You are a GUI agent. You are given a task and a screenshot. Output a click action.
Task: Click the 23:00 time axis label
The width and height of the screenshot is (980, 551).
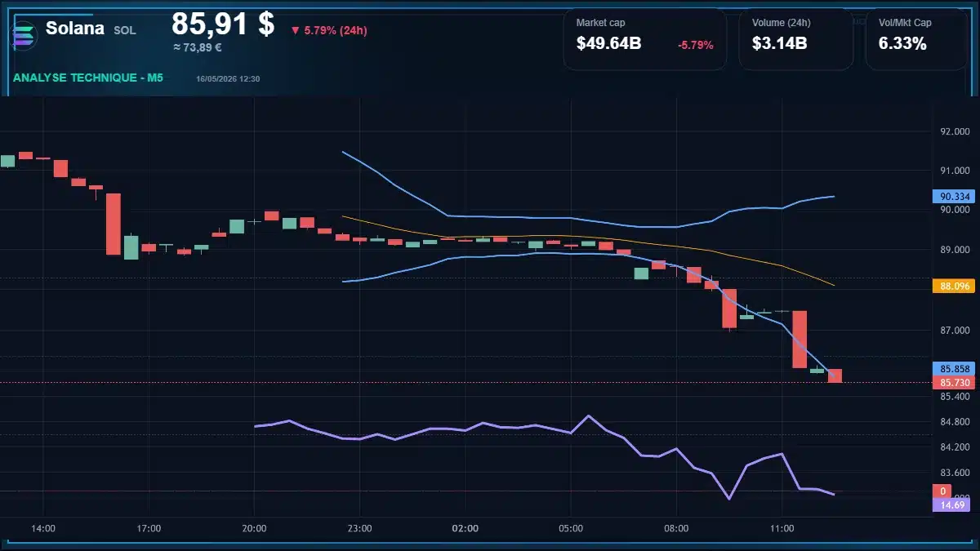pos(359,529)
